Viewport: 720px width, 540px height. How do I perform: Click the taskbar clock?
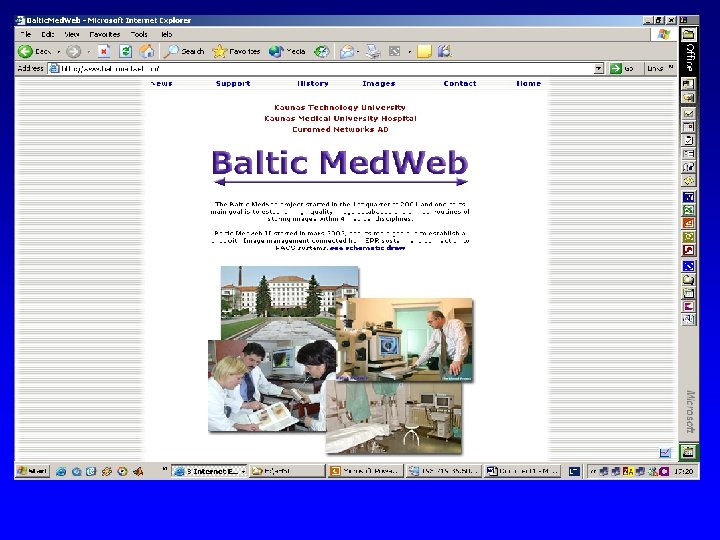click(x=684, y=472)
